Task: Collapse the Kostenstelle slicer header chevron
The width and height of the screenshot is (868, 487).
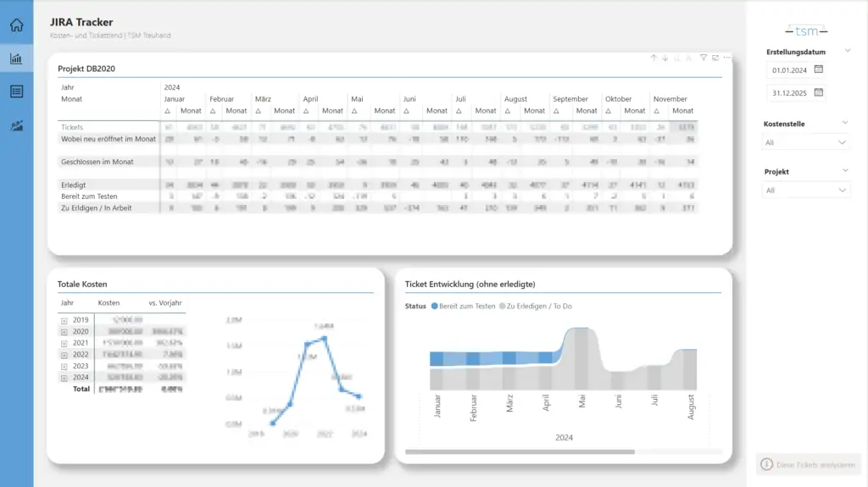Action: coord(845,123)
